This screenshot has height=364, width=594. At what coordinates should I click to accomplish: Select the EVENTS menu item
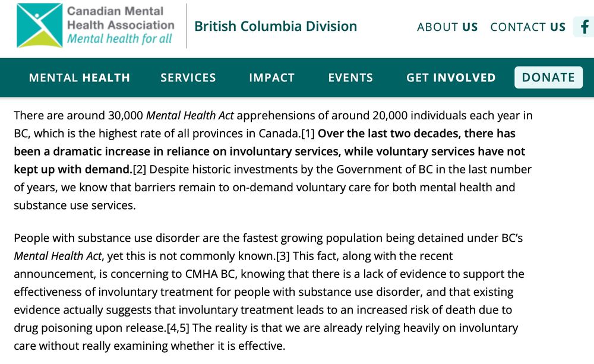pos(350,77)
